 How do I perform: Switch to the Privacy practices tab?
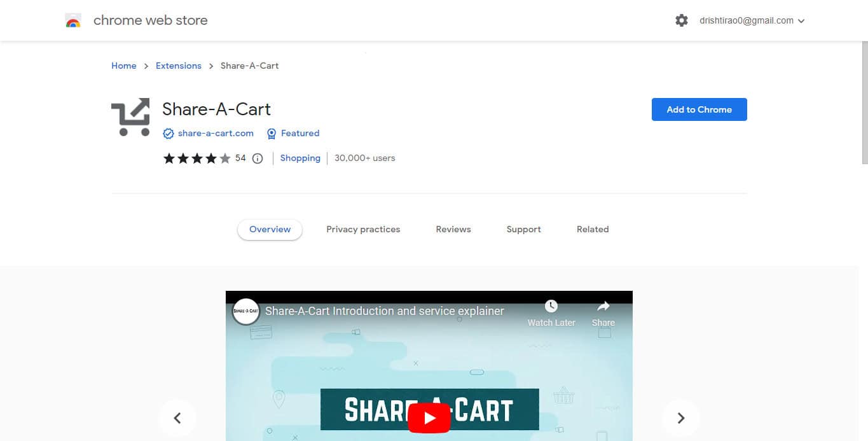(x=363, y=230)
